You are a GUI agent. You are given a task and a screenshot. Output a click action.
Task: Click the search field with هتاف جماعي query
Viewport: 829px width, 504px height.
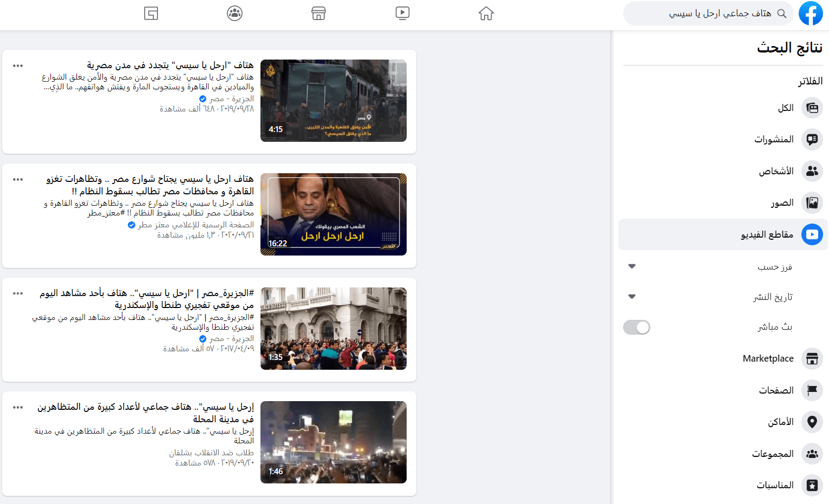click(x=708, y=13)
